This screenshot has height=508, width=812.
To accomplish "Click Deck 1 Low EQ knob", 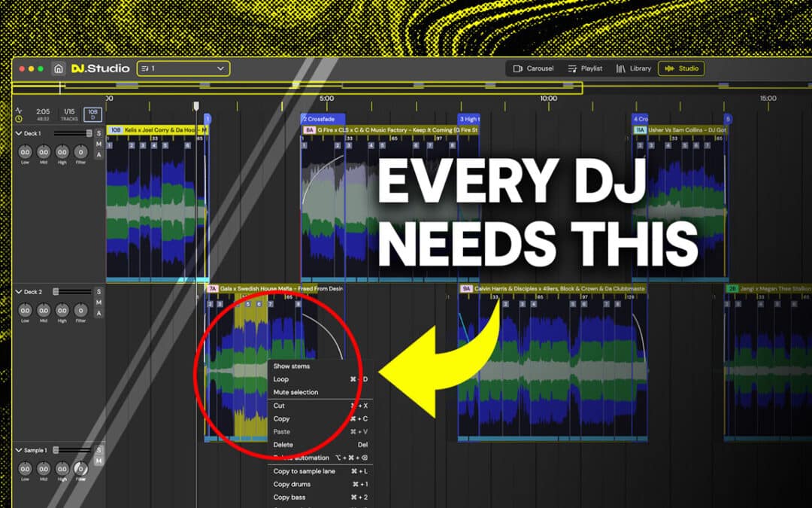I will [25, 152].
